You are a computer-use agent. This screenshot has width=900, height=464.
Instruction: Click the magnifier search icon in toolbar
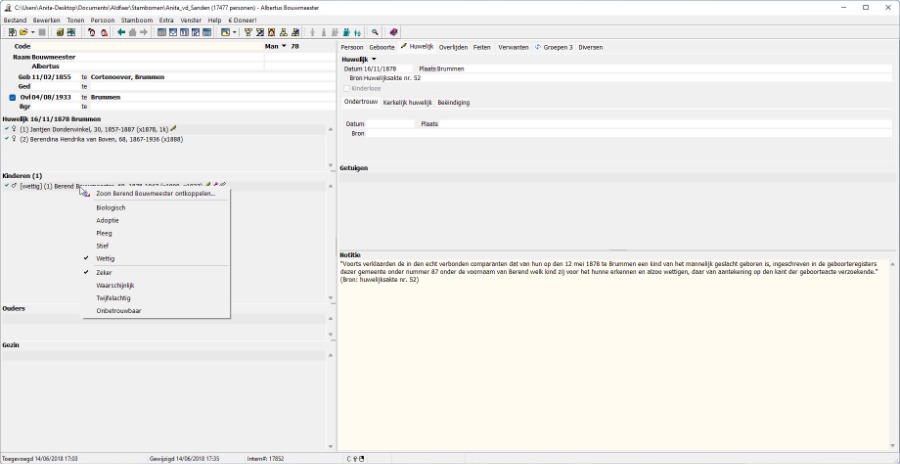(375, 32)
